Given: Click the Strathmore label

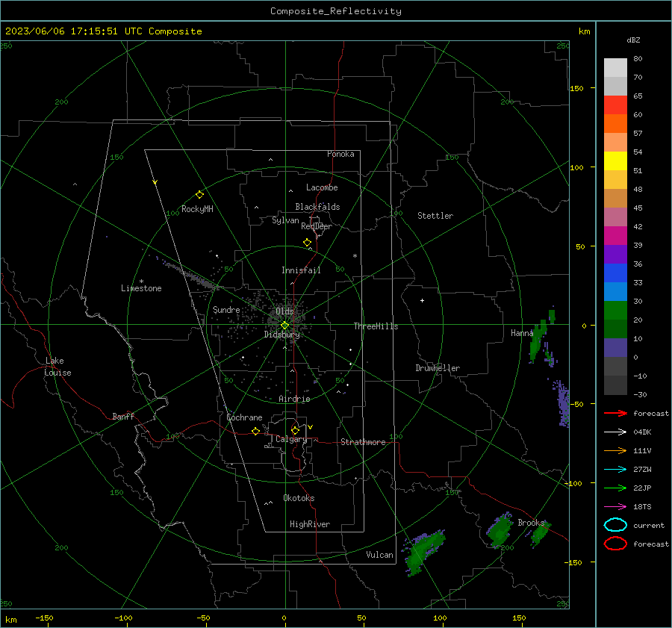Looking at the screenshot, I should click(363, 442).
